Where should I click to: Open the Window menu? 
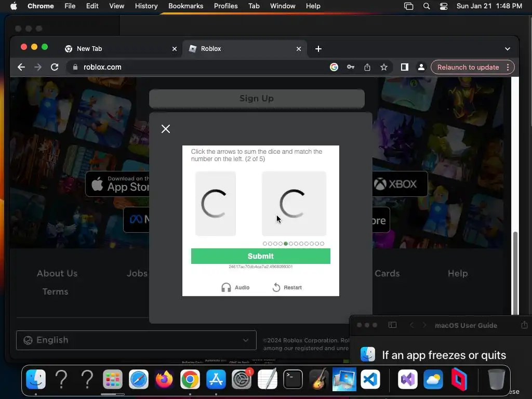pyautogui.click(x=283, y=6)
